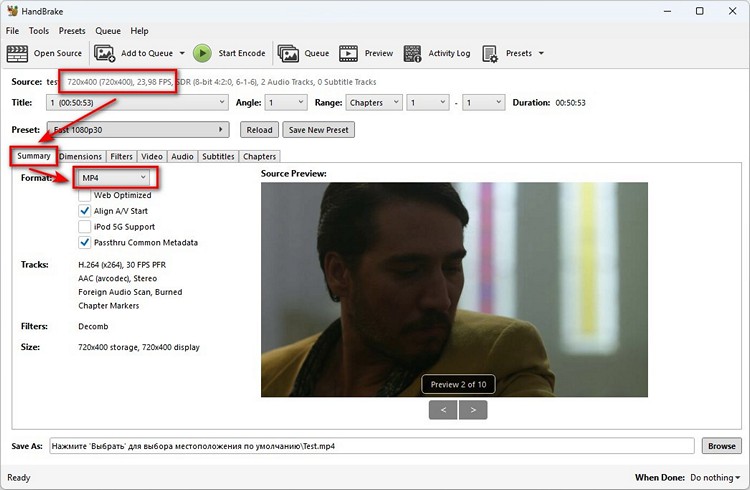The width and height of the screenshot is (750, 490).
Task: Open the starting chapter dropdown
Action: (428, 102)
